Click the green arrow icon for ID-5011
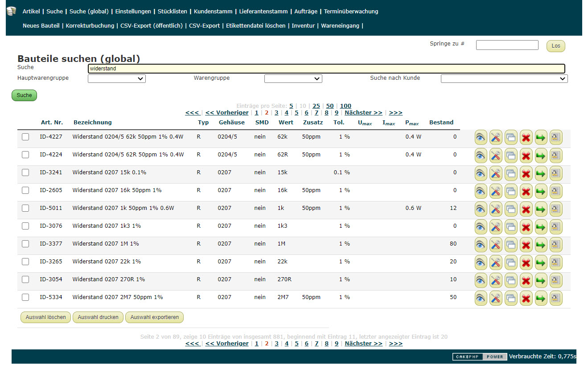Image resolution: width=588 pixels, height=365 pixels. (541, 209)
